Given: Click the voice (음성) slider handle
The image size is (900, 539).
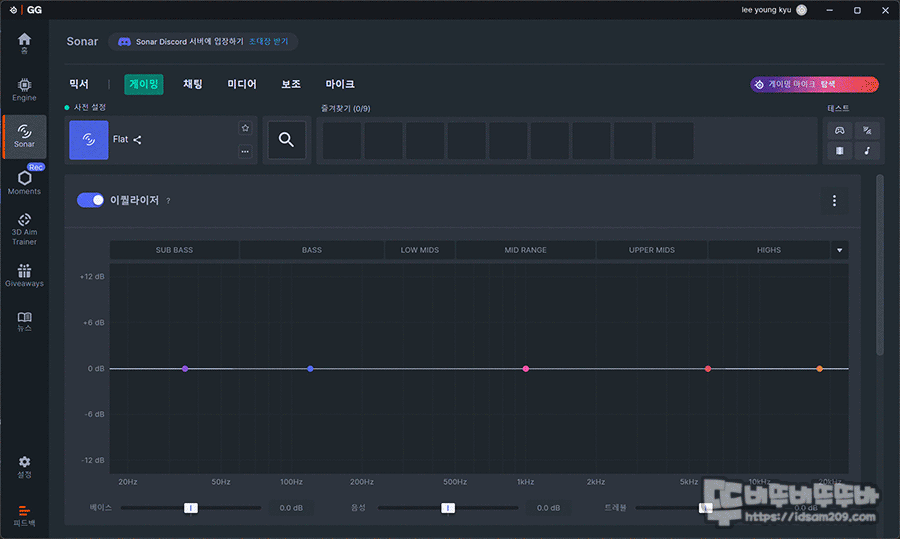Looking at the screenshot, I should [x=448, y=508].
